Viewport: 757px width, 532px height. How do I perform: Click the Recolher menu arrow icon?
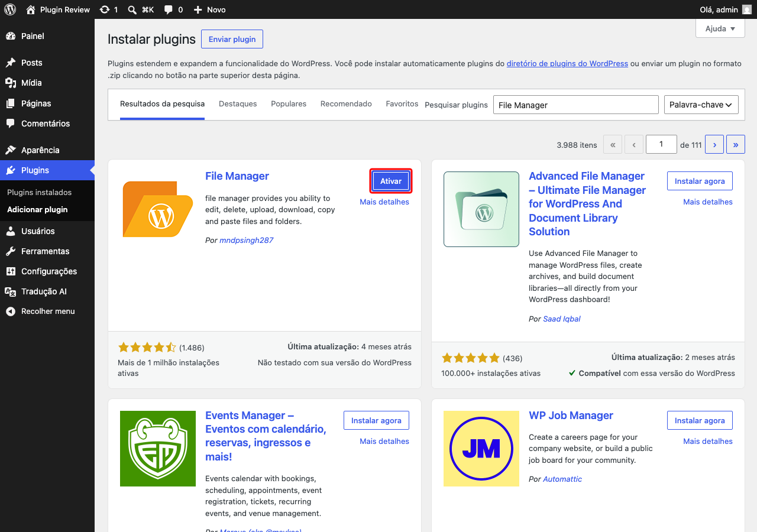pos(11,312)
